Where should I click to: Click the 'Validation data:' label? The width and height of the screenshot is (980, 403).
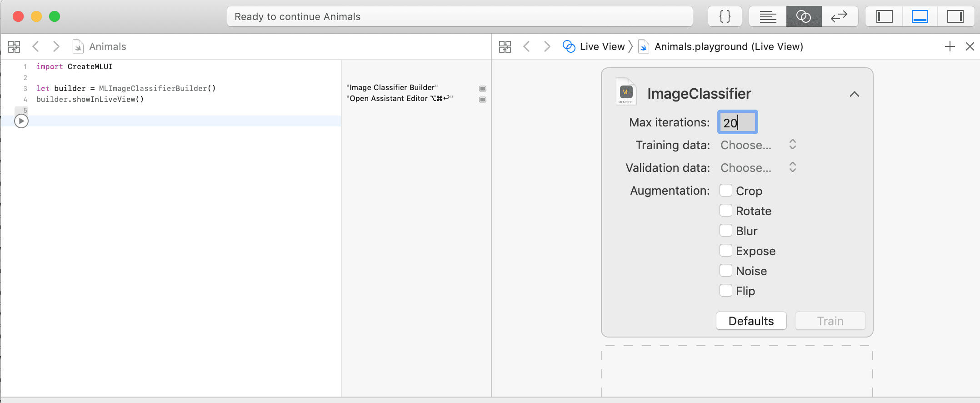point(668,168)
